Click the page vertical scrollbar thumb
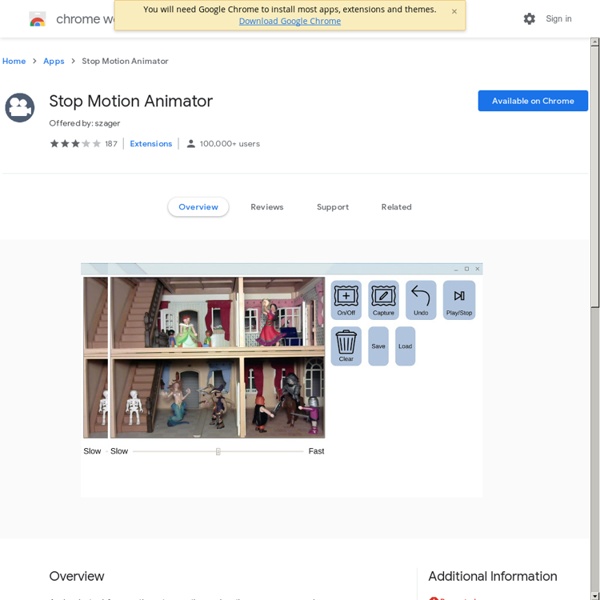The image size is (600, 600). coord(594,176)
